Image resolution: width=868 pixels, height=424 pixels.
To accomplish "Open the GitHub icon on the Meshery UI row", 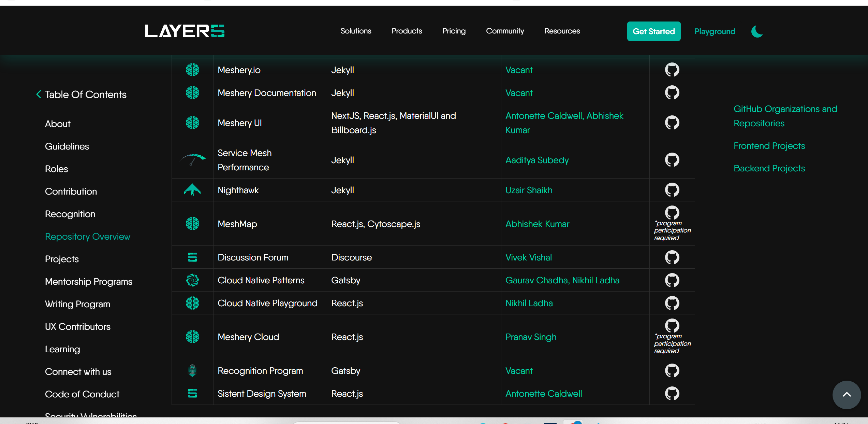I will [672, 122].
